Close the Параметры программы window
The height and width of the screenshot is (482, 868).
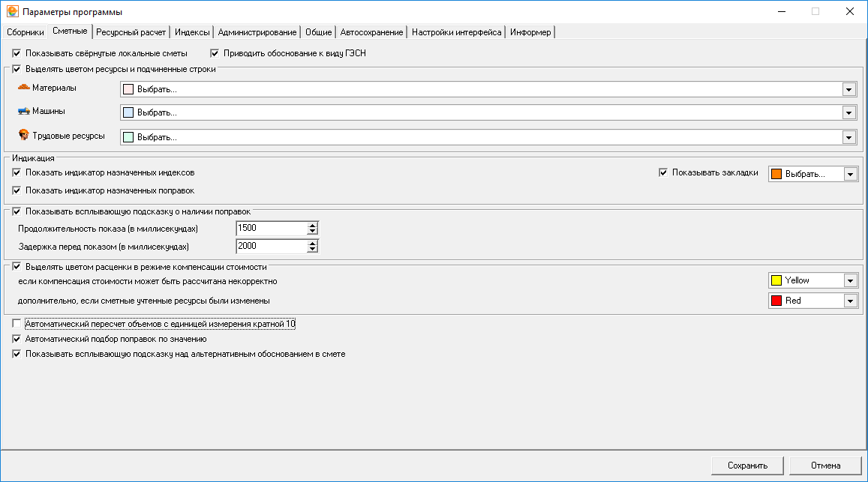(x=850, y=12)
